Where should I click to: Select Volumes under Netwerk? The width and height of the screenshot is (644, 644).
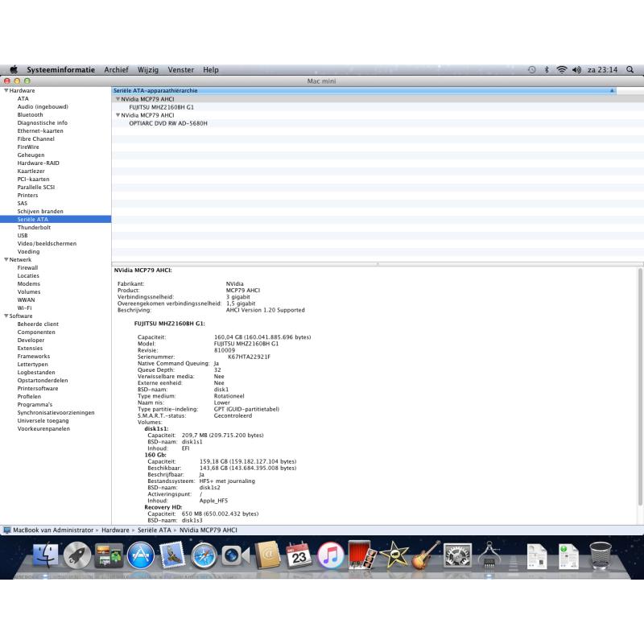click(29, 291)
